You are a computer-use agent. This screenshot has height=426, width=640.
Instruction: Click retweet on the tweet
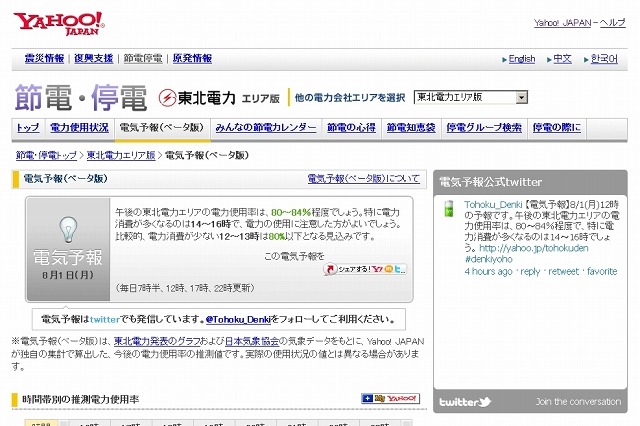tap(563, 271)
